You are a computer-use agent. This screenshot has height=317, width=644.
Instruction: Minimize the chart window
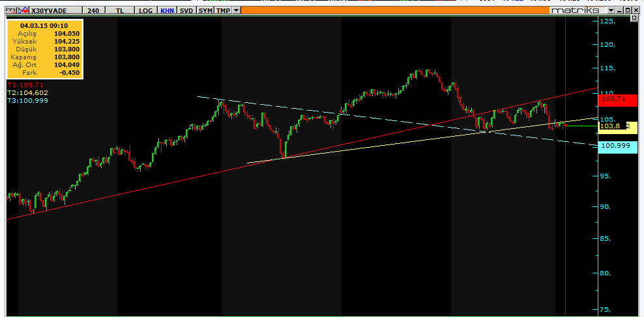click(619, 10)
